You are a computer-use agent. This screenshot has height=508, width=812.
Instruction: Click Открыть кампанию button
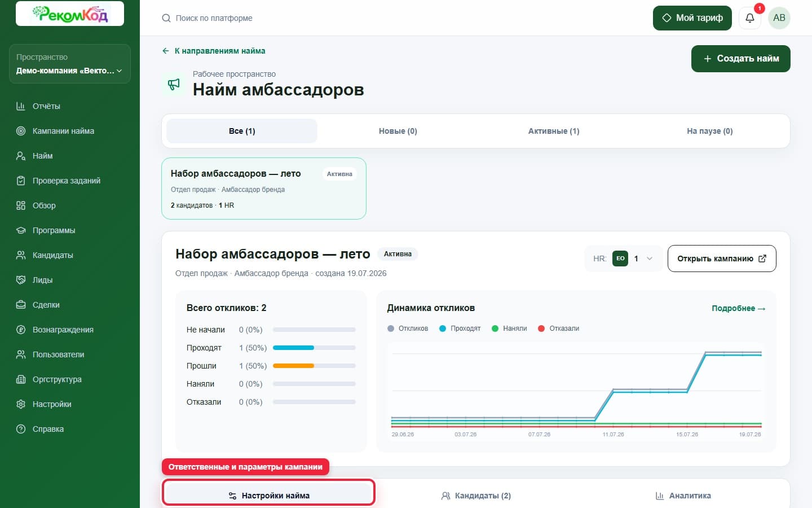pyautogui.click(x=722, y=259)
